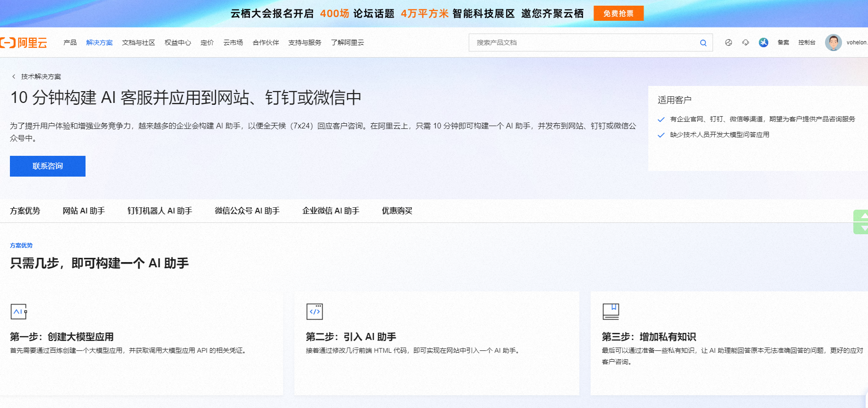
Task: Click the 联系咨询 button
Action: point(48,166)
